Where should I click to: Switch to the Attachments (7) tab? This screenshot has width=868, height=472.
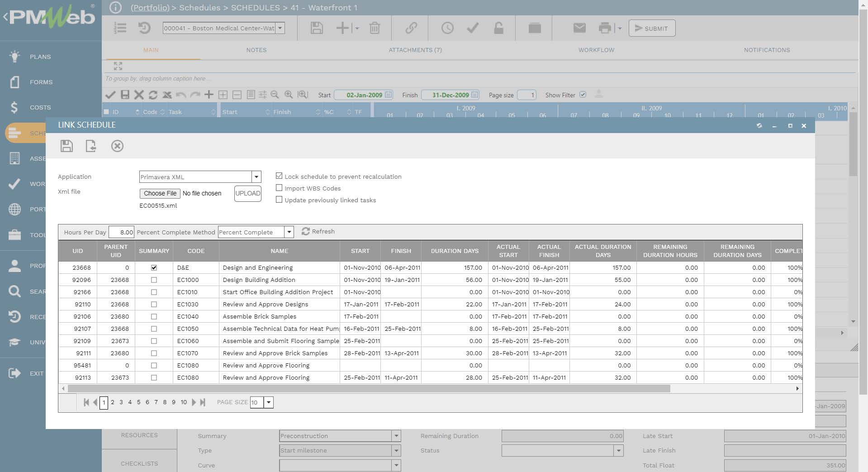pos(415,50)
